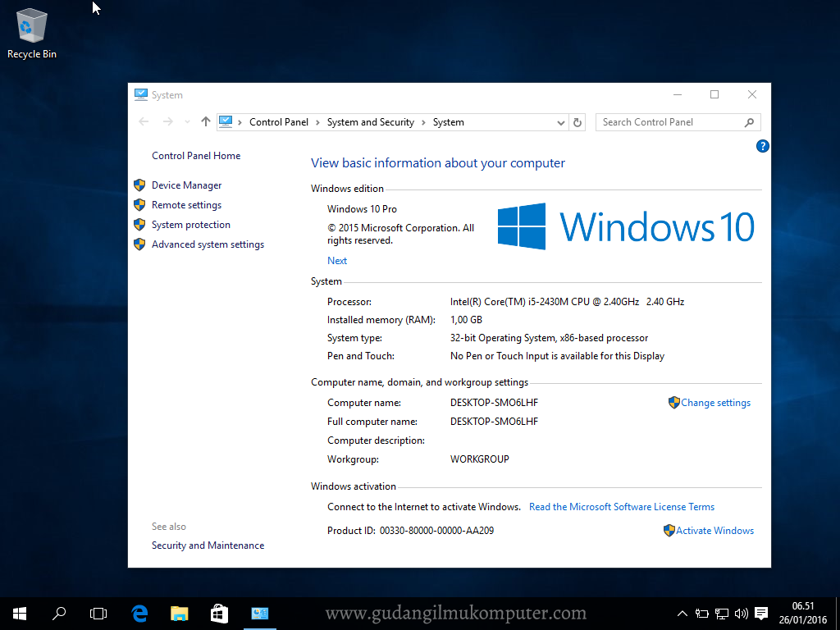Image resolution: width=840 pixels, height=630 pixels.
Task: Expand the breadcrumb arrow after System and Security
Action: pyautogui.click(x=424, y=121)
